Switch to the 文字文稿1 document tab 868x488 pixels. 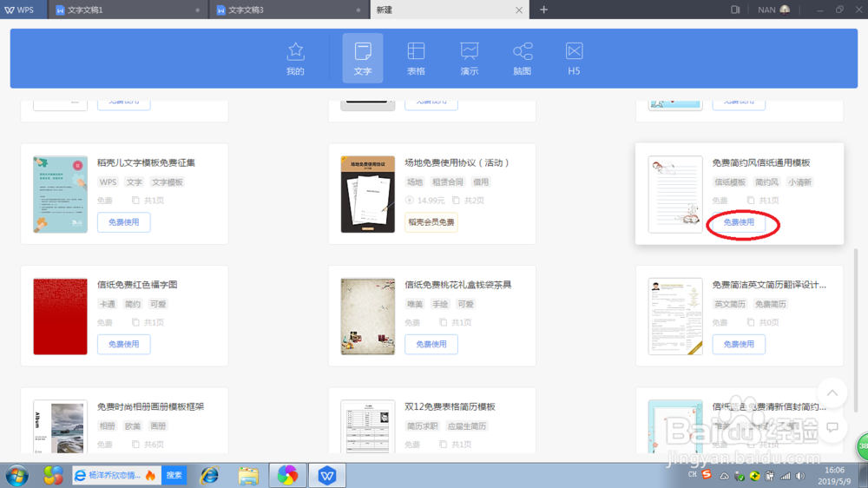click(x=128, y=10)
